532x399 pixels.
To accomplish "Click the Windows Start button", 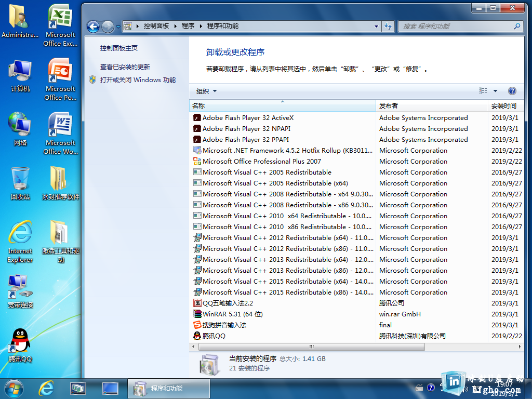I will point(14,389).
